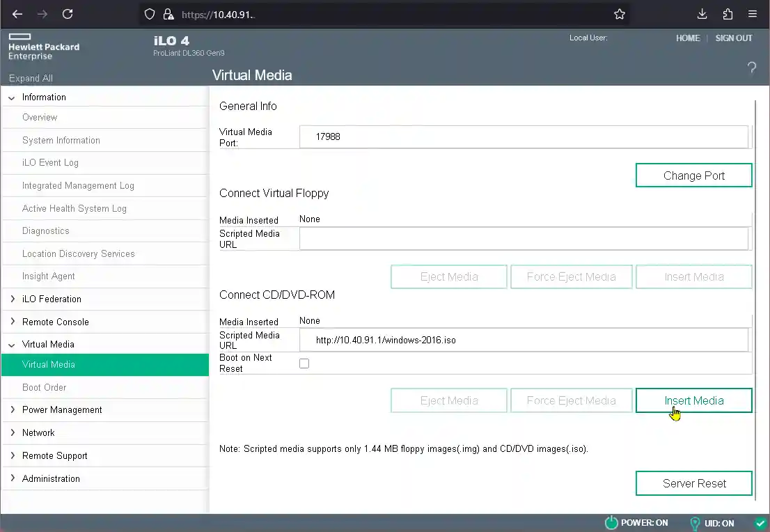Image resolution: width=770 pixels, height=532 pixels.
Task: Click the Server Reset button
Action: (694, 483)
